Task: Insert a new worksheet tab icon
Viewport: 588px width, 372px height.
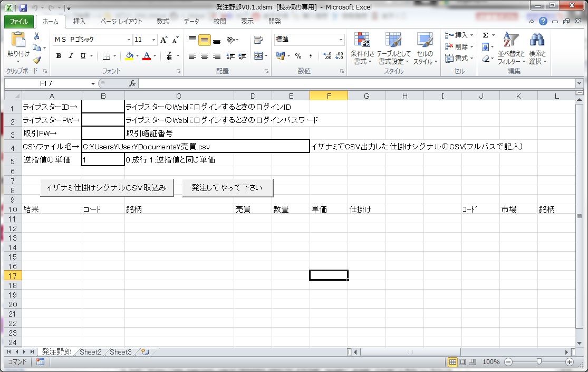Action: [145, 352]
